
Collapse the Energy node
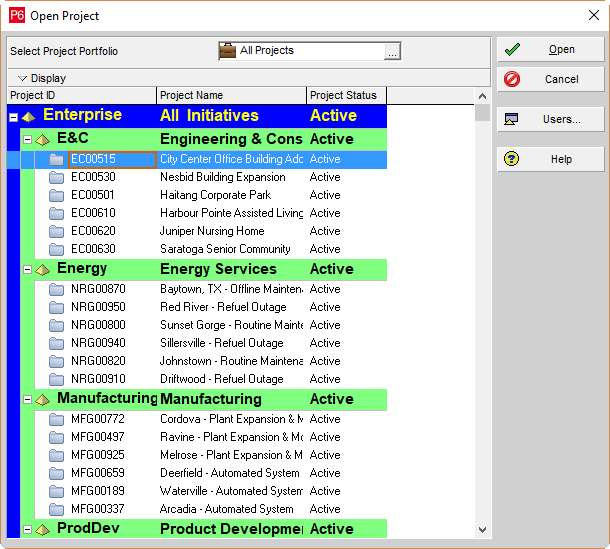coord(27,269)
